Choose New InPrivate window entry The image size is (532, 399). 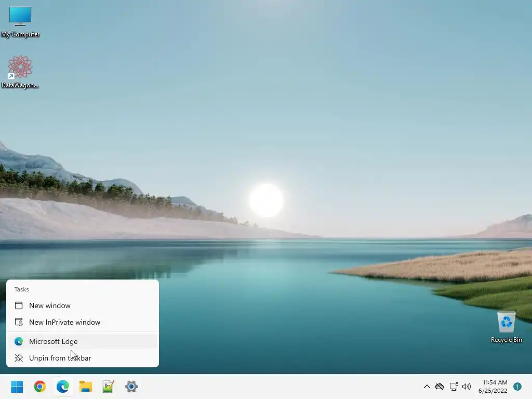(x=83, y=322)
